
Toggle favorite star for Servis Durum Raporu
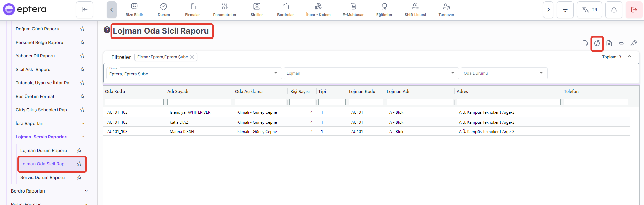pos(79,177)
